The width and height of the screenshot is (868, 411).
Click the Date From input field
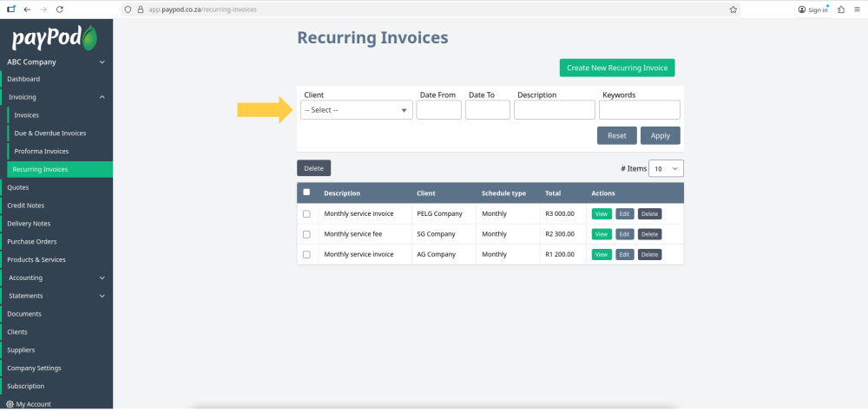tap(439, 110)
